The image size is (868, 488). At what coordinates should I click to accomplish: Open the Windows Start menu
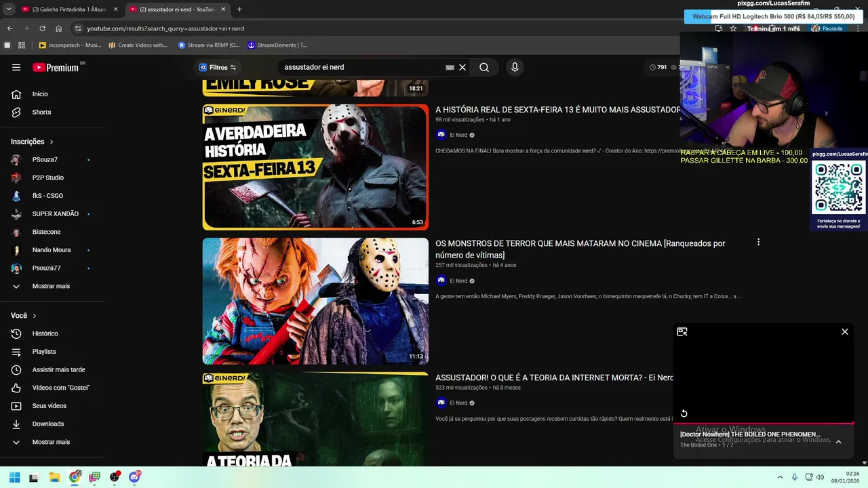(14, 477)
